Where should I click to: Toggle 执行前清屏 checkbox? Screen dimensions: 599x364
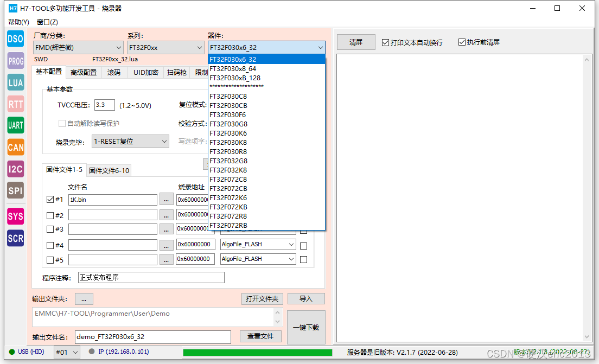[462, 42]
